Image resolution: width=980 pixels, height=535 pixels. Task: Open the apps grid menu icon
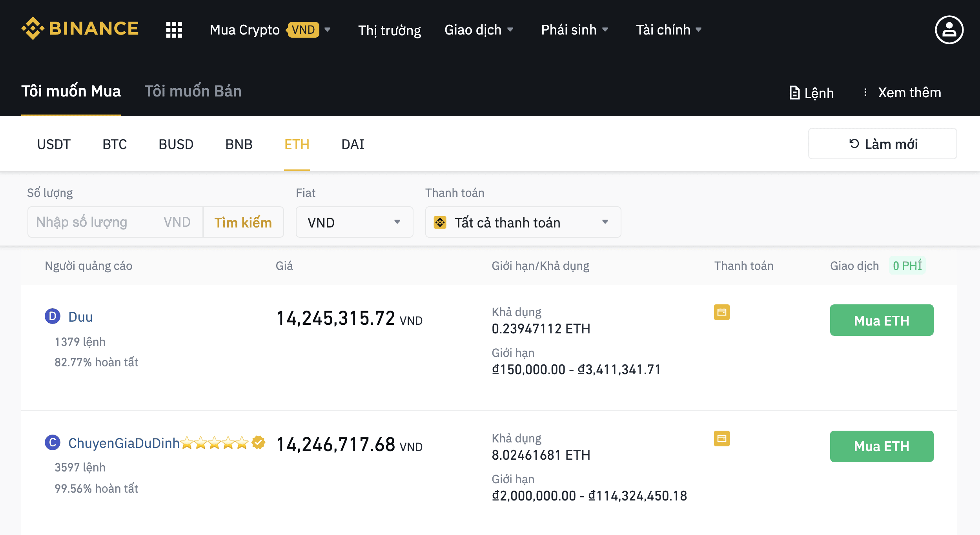tap(174, 30)
